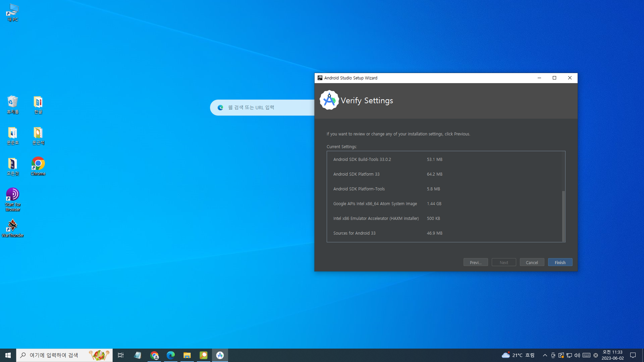This screenshot has height=362, width=644.
Task: Open the Windows Start menu
Action: (x=8, y=355)
